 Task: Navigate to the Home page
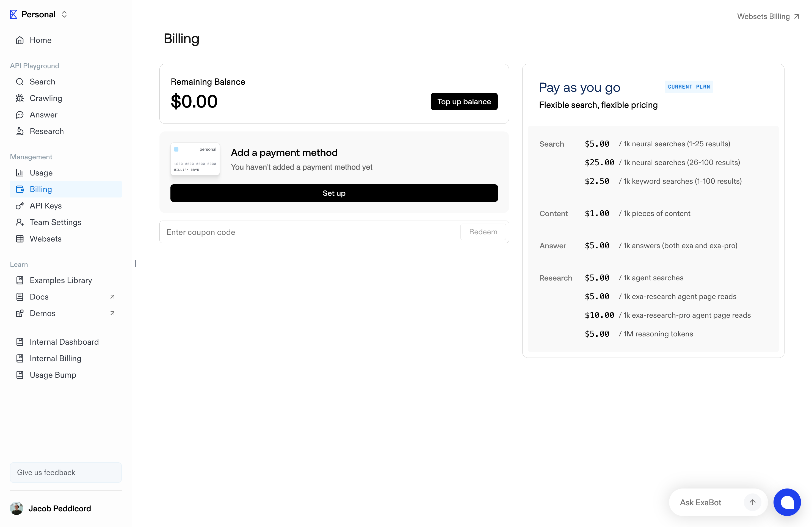pyautogui.click(x=40, y=40)
